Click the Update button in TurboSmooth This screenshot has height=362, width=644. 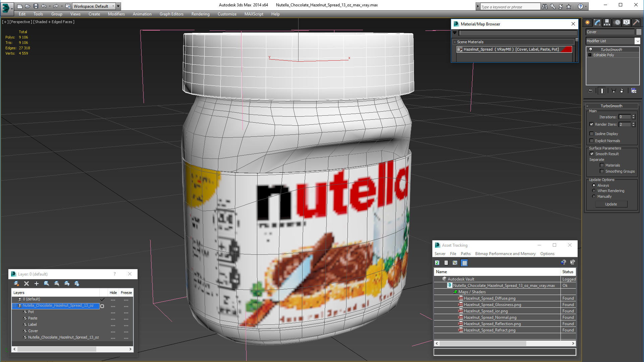pos(611,204)
